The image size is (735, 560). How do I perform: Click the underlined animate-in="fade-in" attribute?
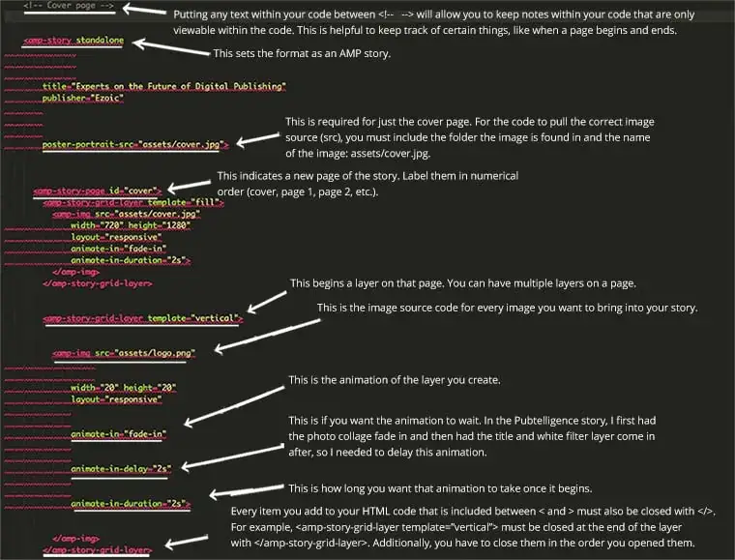tap(119, 434)
